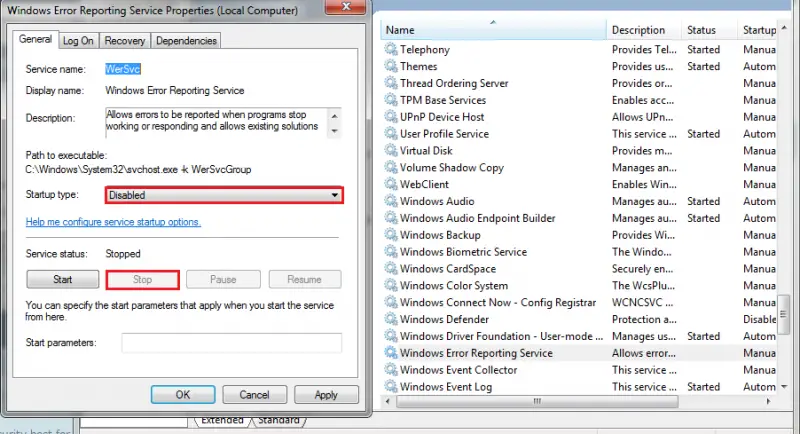Click the 'Telephony' service name
Viewport: 800px width, 434px height.
425,49
